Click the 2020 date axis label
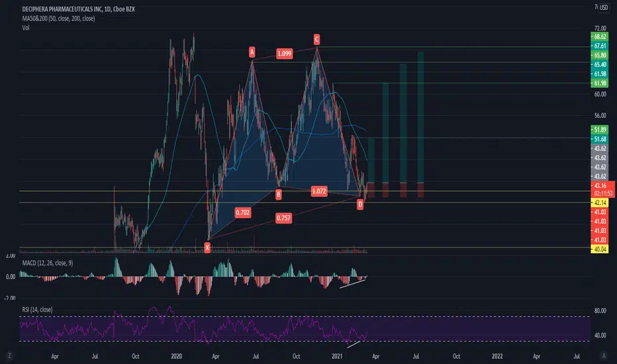Image resolution: width=617 pixels, height=364 pixels. pos(176,356)
